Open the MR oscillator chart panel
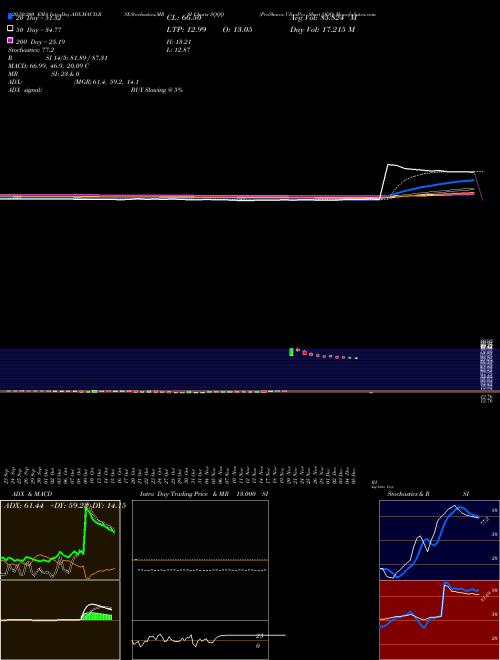The image size is (500, 660). pyautogui.click(x=200, y=640)
